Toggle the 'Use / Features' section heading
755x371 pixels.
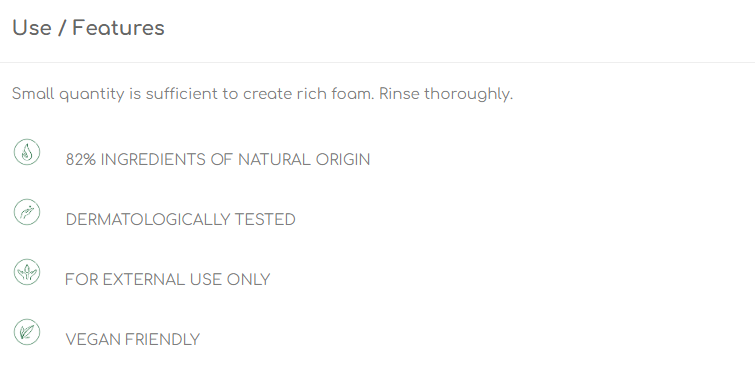[89, 28]
